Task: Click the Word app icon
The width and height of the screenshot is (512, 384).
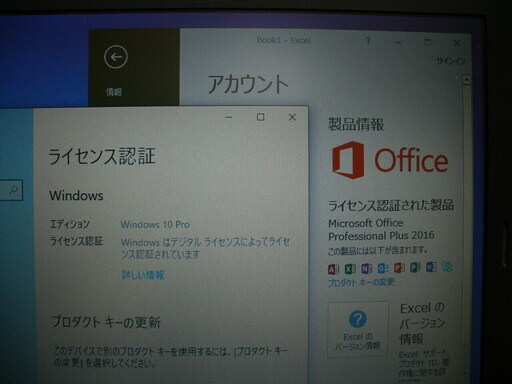Action: pyautogui.click(x=431, y=267)
